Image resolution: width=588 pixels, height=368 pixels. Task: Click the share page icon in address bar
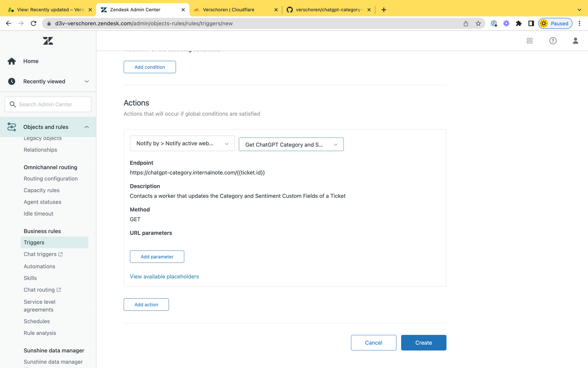pyautogui.click(x=466, y=24)
